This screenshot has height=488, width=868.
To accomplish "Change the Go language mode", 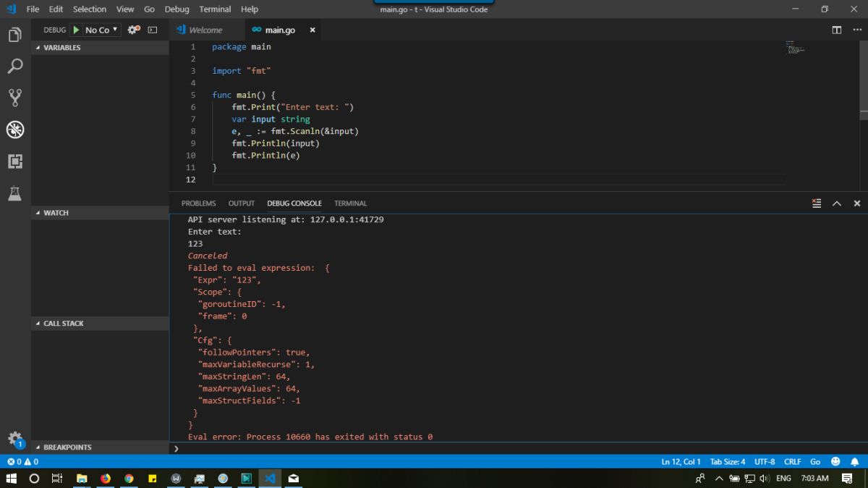I will click(x=815, y=461).
